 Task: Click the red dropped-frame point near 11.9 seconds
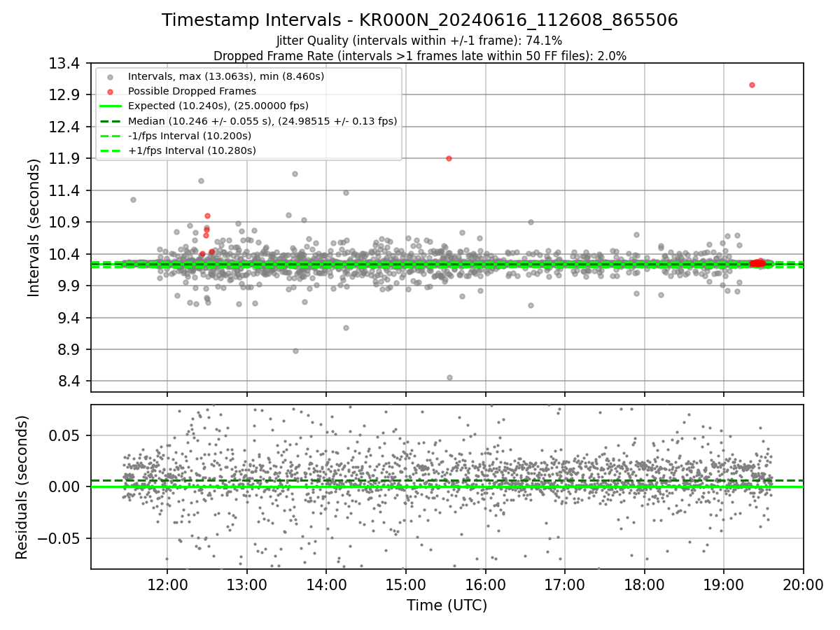449,158
